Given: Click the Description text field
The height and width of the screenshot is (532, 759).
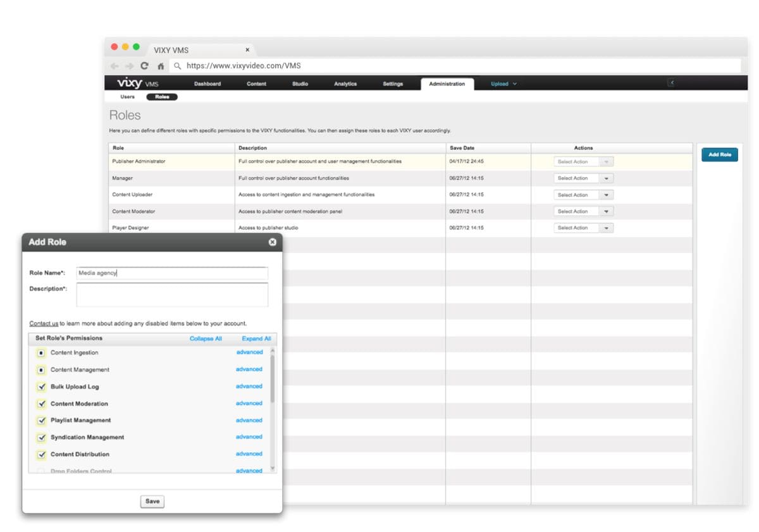Looking at the screenshot, I should pyautogui.click(x=172, y=294).
